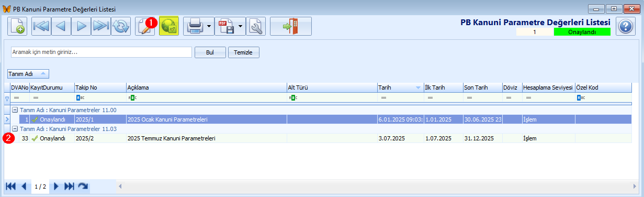
Task: Click the search text field
Action: click(x=101, y=52)
